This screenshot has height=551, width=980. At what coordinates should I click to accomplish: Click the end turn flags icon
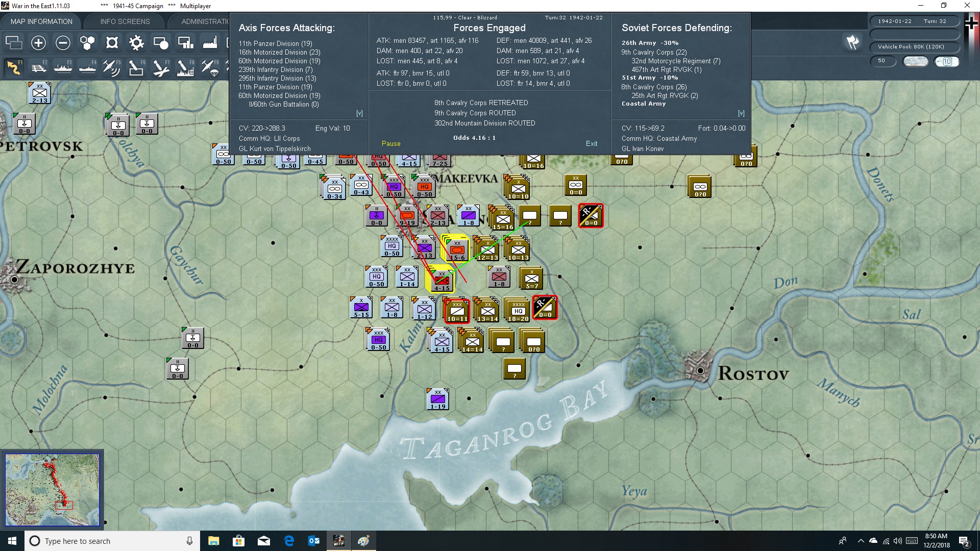(x=852, y=42)
